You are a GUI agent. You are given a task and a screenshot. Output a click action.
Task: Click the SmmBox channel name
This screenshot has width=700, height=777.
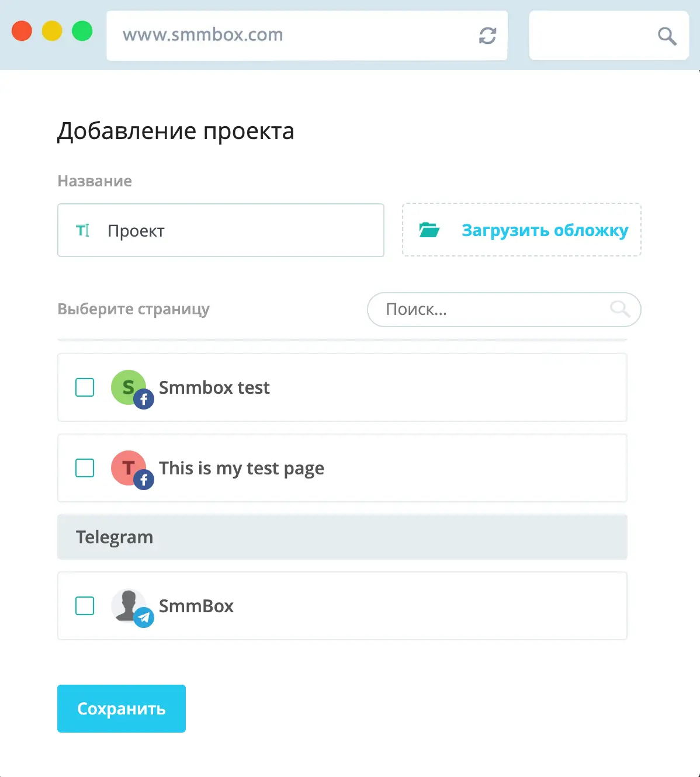point(196,606)
